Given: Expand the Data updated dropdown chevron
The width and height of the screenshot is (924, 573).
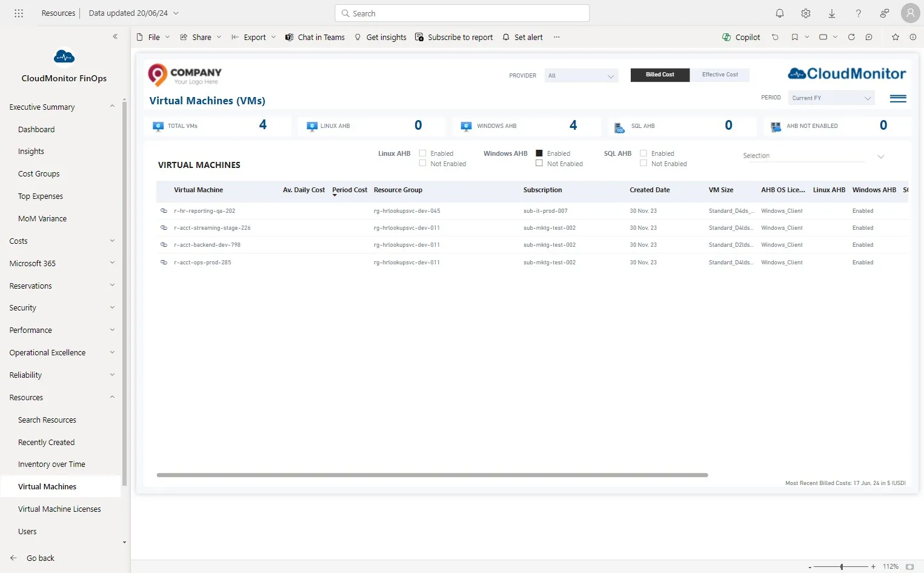Looking at the screenshot, I should click(x=176, y=13).
